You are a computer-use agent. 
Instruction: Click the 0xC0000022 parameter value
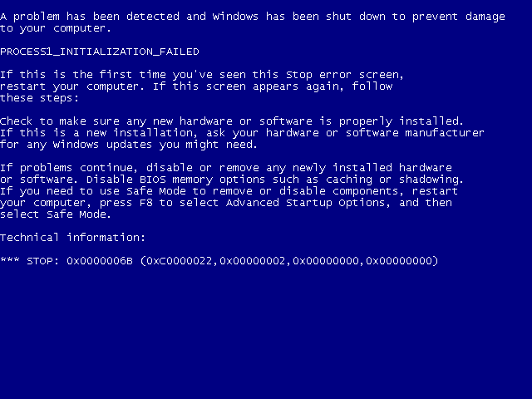[x=180, y=260]
